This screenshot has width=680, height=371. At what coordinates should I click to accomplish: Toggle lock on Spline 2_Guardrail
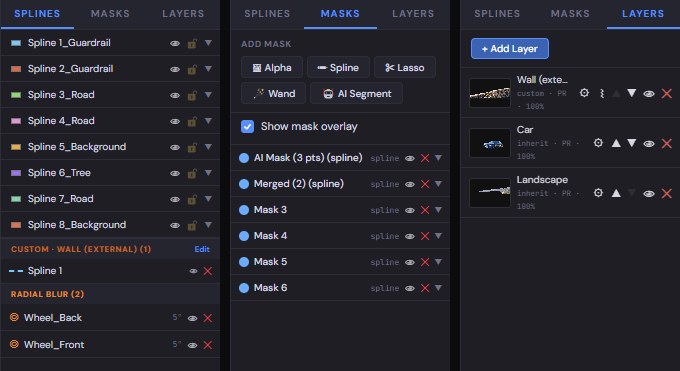click(x=192, y=69)
